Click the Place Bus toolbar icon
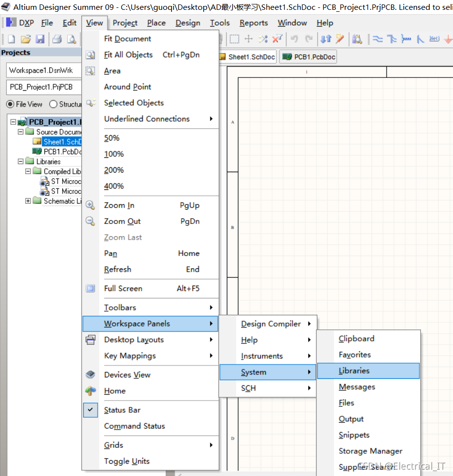Screen dimensions: 453x476 coord(392,39)
